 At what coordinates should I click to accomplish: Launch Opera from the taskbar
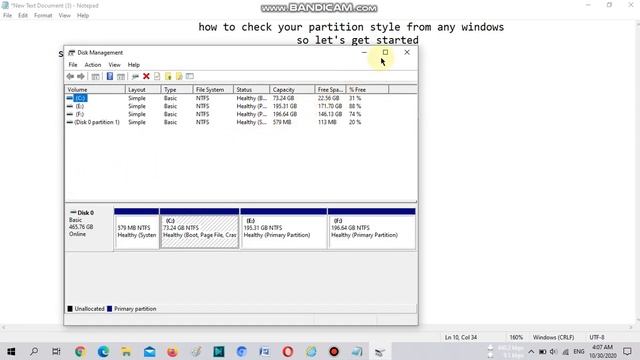288,351
